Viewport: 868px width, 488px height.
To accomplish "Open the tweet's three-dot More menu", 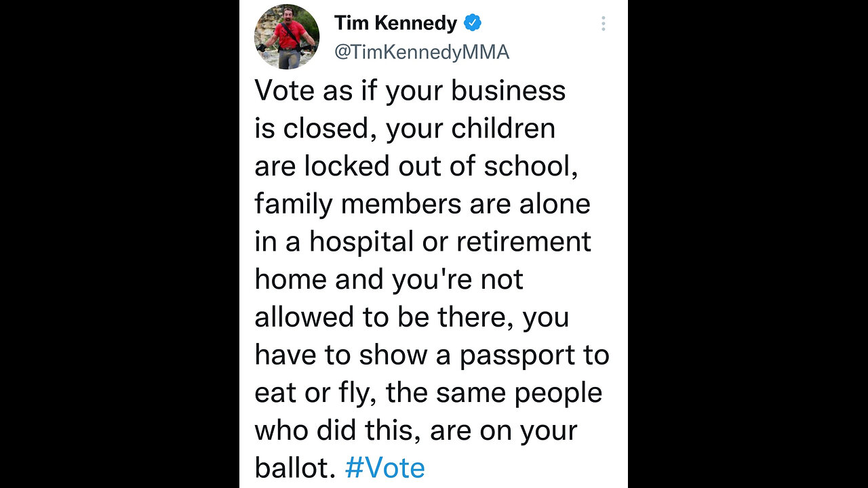I will [603, 24].
